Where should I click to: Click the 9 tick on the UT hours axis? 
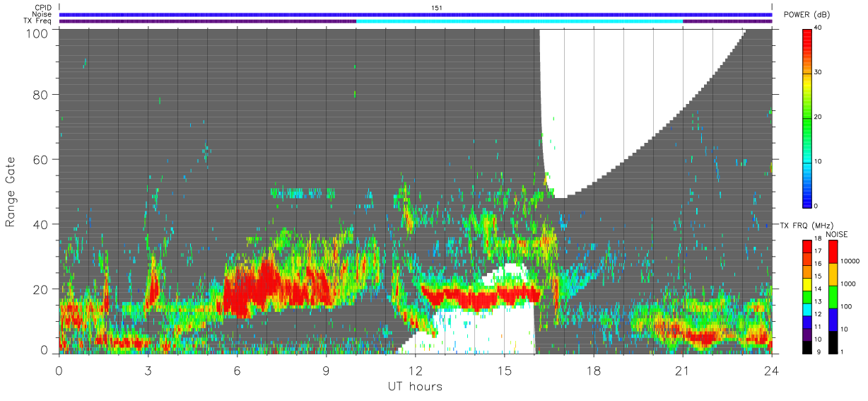327,370
